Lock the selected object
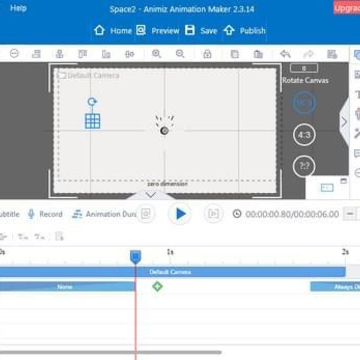The height and width of the screenshot is (360, 360). (207, 54)
